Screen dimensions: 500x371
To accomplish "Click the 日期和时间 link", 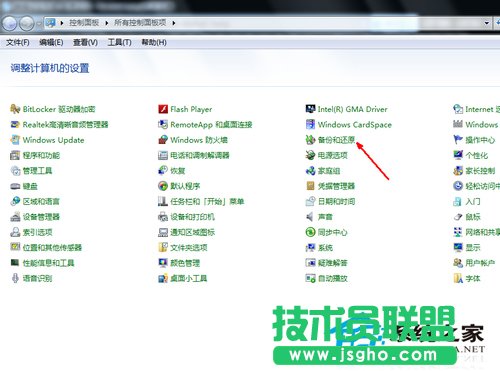I will [x=336, y=201].
